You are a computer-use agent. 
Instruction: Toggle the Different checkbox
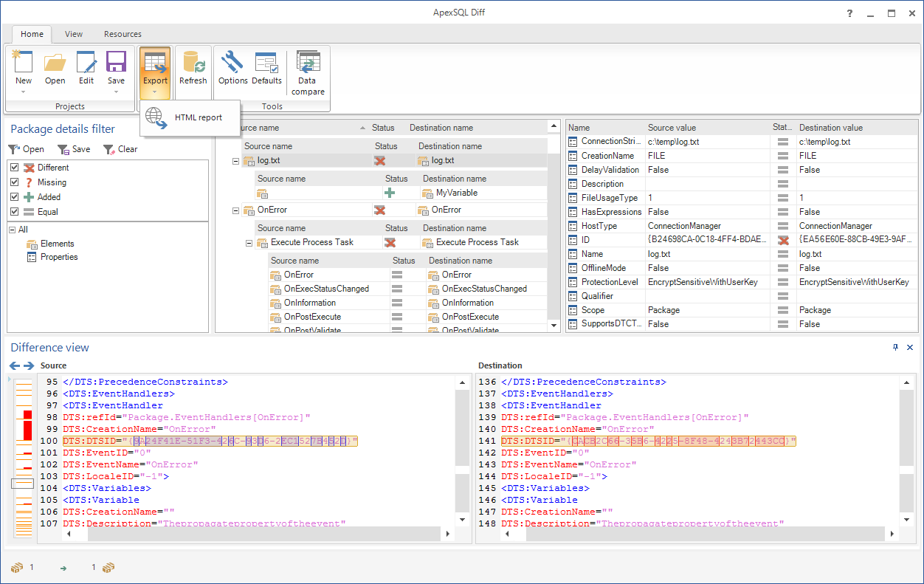click(x=14, y=168)
